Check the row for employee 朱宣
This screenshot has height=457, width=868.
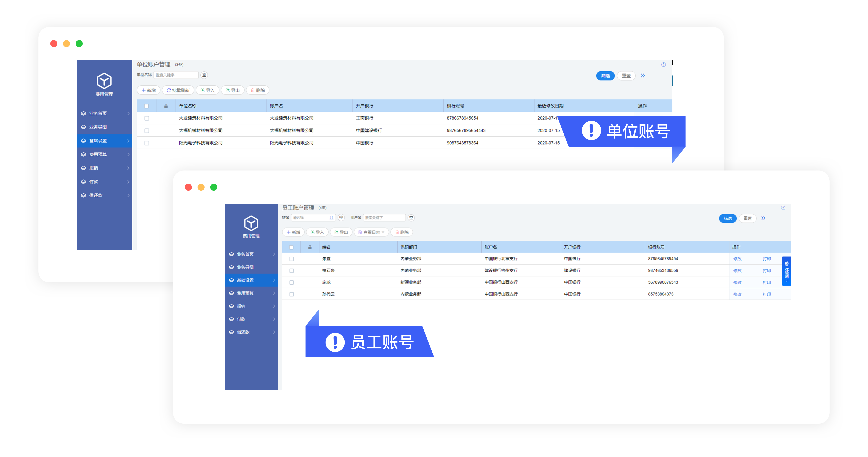[x=291, y=259]
